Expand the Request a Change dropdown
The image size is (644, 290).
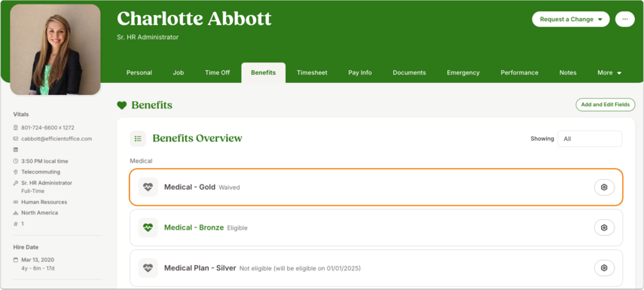click(x=570, y=20)
